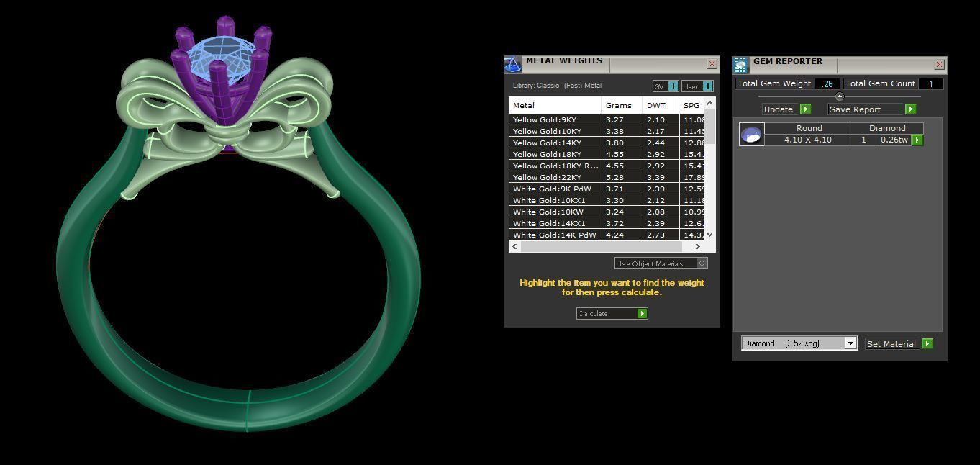Toggle the User library switch
The width and height of the screenshot is (980, 465).
tap(697, 86)
